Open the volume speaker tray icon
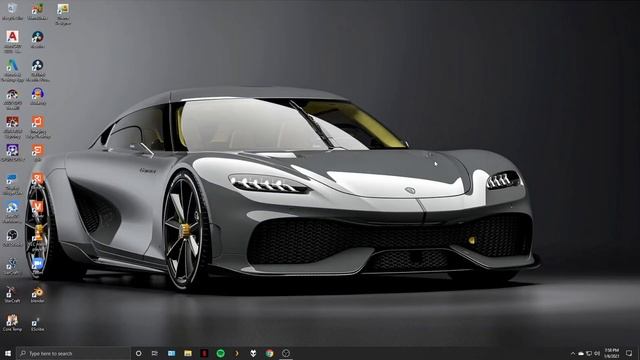 coord(597,353)
